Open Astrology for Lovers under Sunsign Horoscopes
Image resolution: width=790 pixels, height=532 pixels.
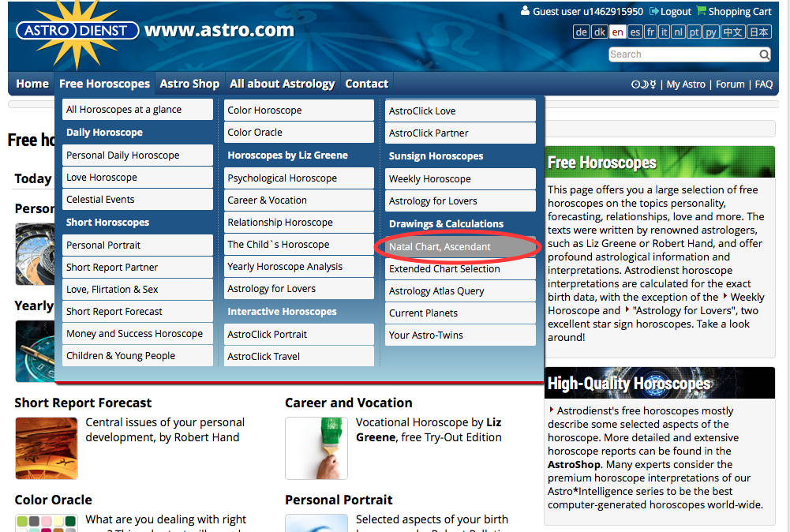coord(460,201)
